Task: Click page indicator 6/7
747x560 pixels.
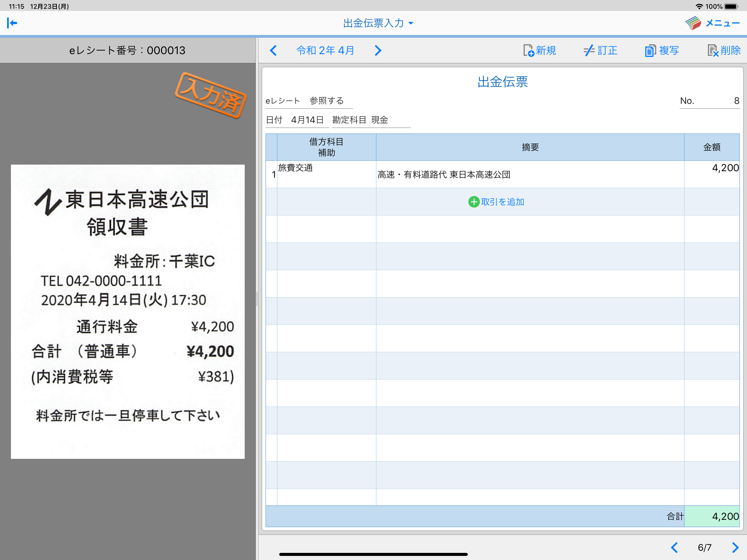Action: [x=705, y=547]
